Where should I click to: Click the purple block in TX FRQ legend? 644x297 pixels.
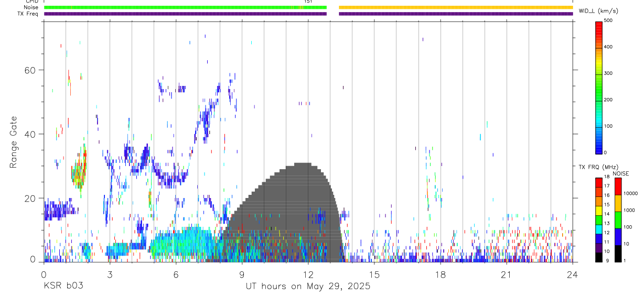point(598,248)
